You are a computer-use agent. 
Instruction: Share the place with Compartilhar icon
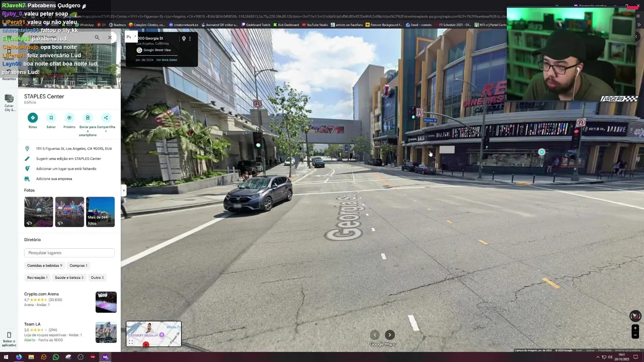106,118
